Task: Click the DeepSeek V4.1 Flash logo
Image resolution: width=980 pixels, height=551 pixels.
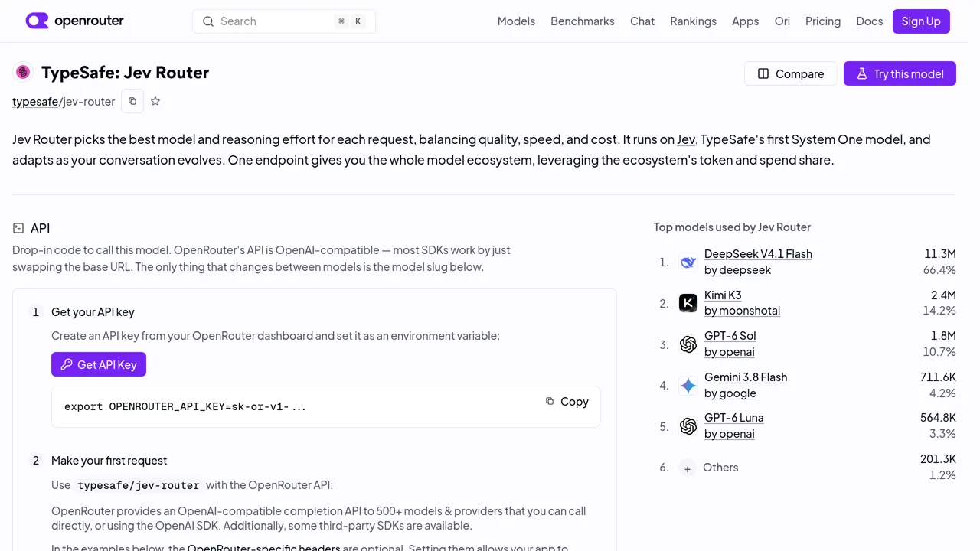Action: [688, 262]
